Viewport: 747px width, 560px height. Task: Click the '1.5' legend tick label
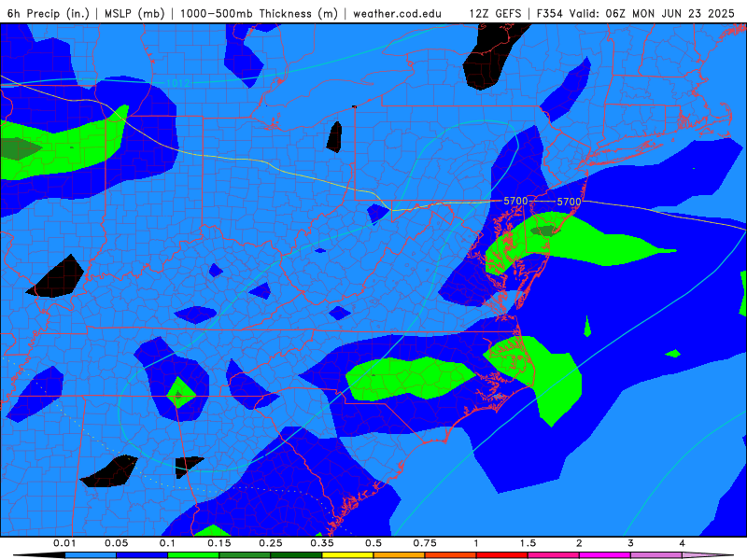coord(528,543)
